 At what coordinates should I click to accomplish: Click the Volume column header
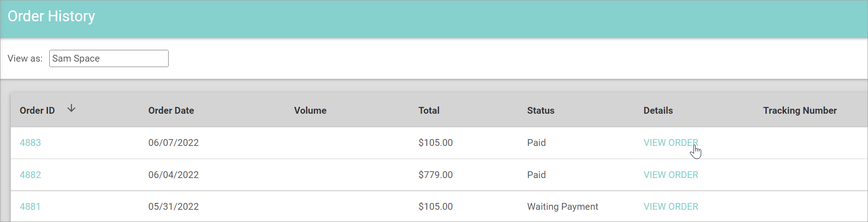310,111
